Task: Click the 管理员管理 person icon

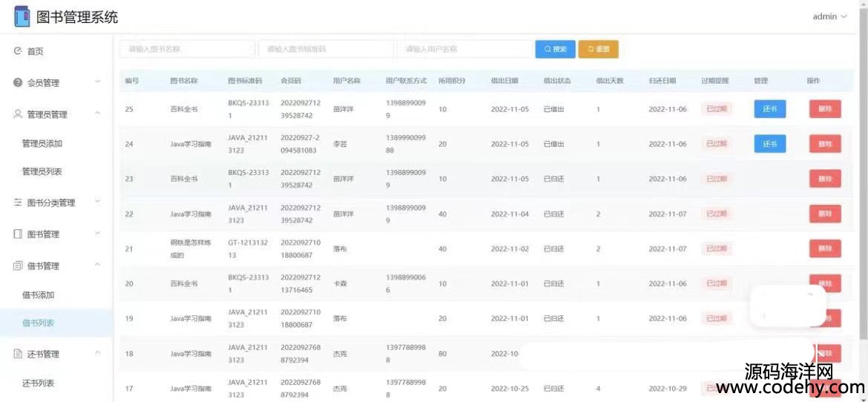Action: point(18,114)
